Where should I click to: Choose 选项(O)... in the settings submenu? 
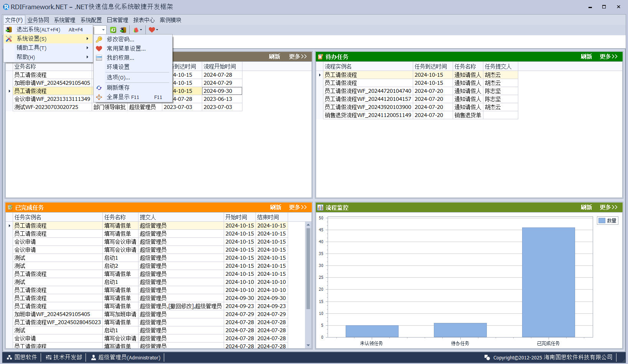click(x=118, y=77)
